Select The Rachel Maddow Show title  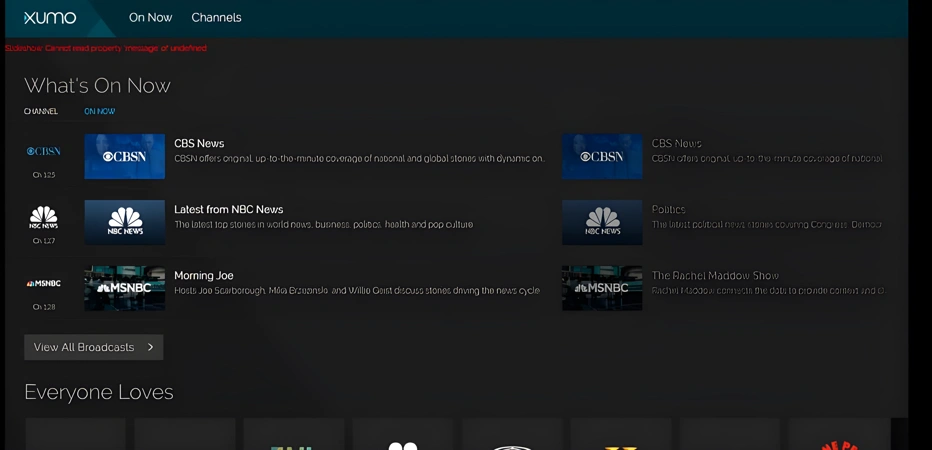(x=715, y=276)
